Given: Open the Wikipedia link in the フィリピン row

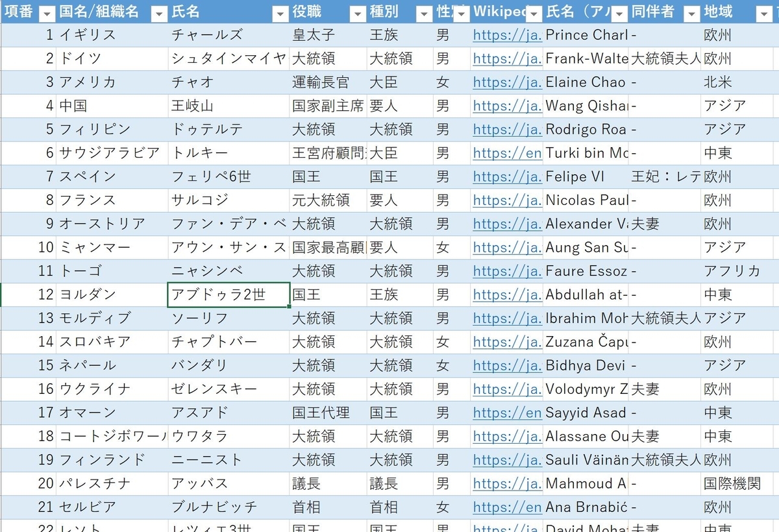Looking at the screenshot, I should tap(508, 130).
